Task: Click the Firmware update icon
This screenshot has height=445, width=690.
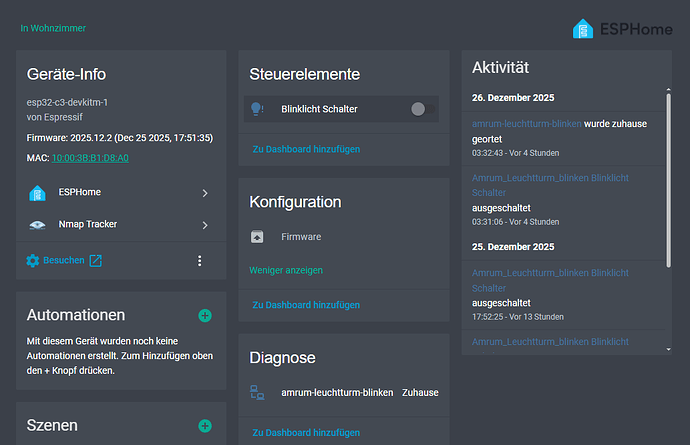Action: click(x=257, y=237)
